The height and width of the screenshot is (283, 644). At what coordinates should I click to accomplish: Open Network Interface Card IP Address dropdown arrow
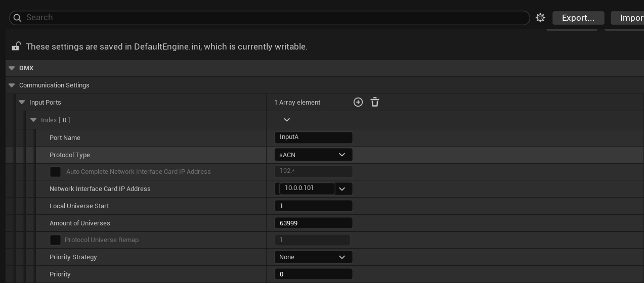point(342,188)
